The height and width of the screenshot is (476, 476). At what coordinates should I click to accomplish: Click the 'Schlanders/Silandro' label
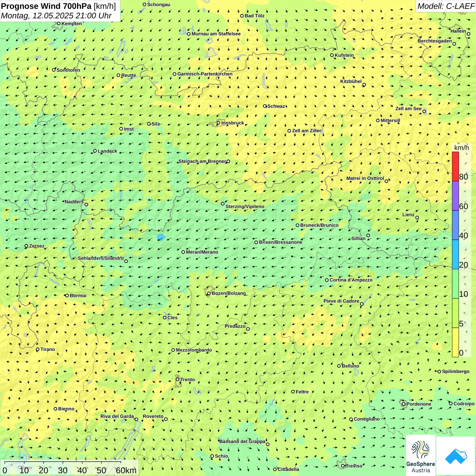101,258
